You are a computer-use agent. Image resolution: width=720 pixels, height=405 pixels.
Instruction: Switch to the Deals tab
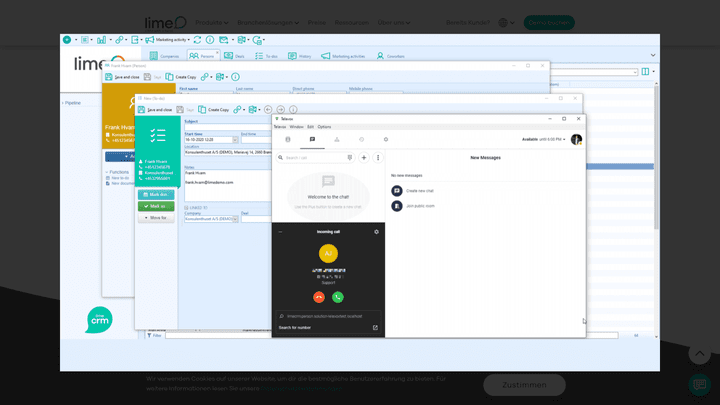[x=234, y=56]
